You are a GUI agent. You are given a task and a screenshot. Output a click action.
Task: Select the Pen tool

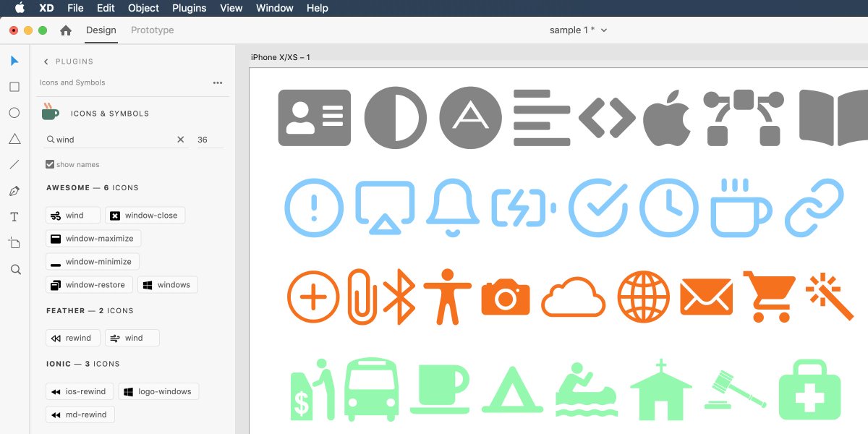point(14,190)
